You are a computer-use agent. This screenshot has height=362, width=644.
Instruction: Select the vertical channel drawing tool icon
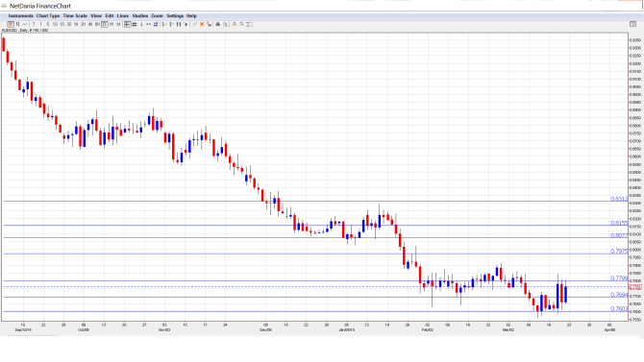tap(179, 24)
